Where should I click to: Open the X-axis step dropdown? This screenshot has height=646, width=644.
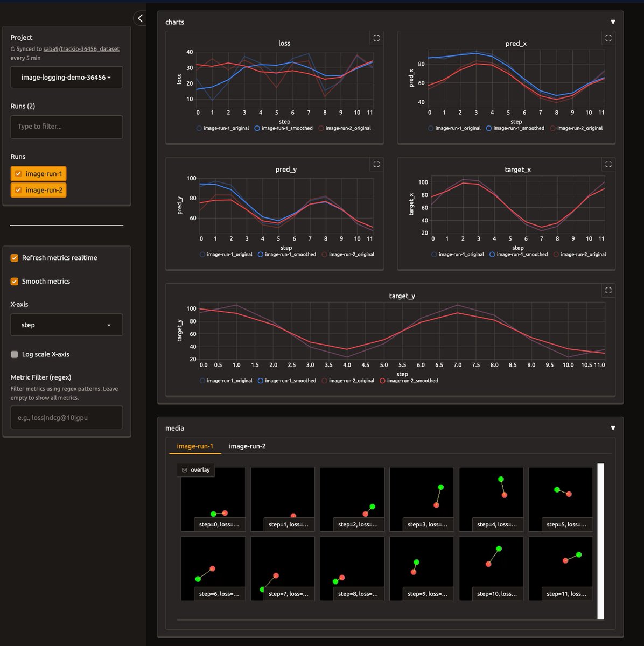66,325
